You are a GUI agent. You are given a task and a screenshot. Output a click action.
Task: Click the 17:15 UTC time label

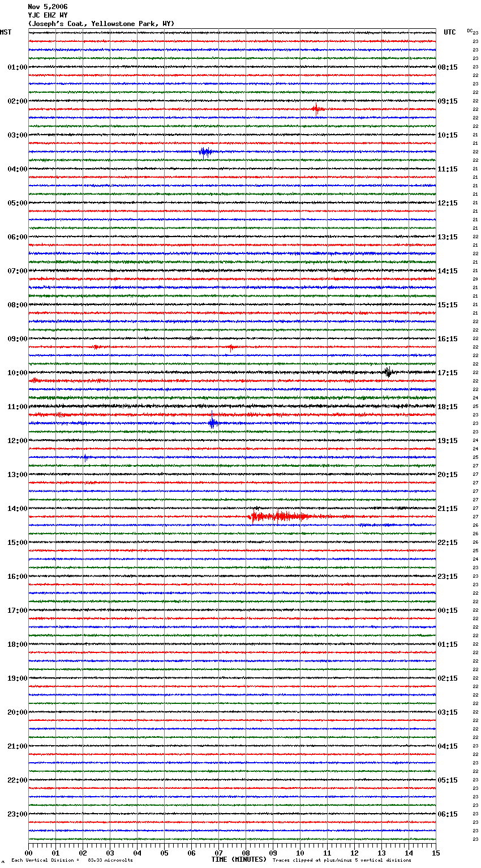[x=448, y=373]
